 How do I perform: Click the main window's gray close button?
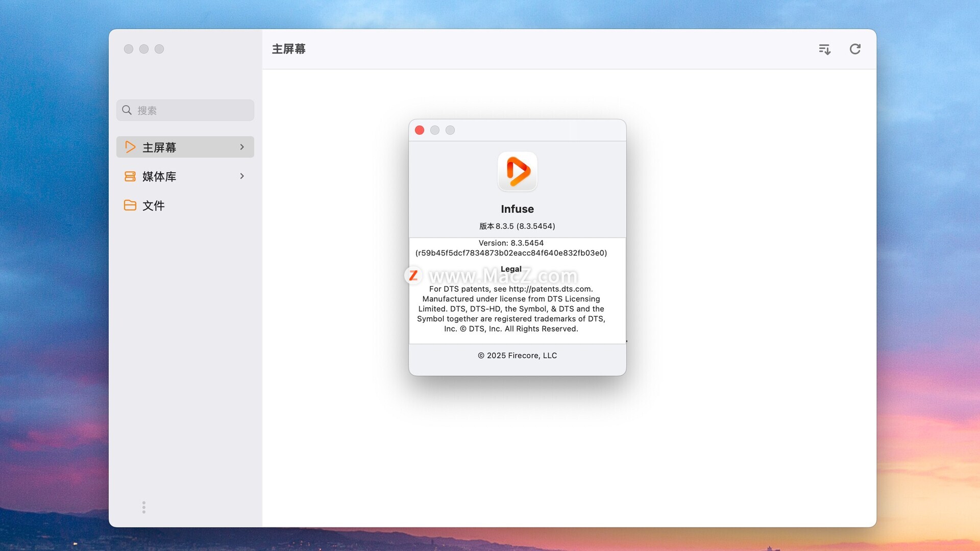point(129,49)
